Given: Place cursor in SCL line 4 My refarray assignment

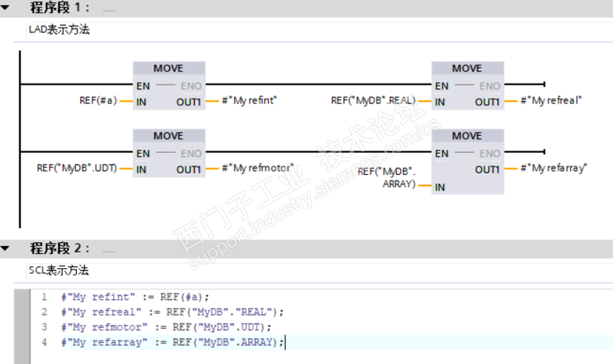Looking at the screenshot, I should click(172, 342).
